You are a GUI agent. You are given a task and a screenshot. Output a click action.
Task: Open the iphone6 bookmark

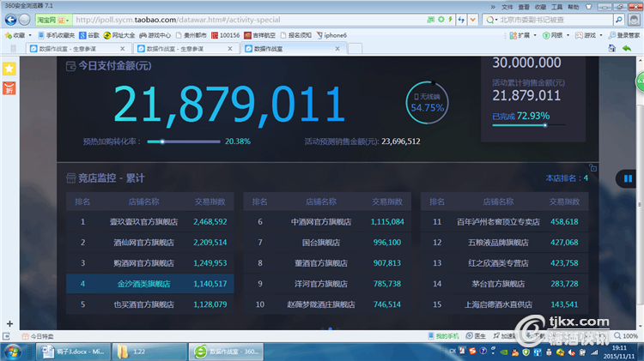[331, 35]
